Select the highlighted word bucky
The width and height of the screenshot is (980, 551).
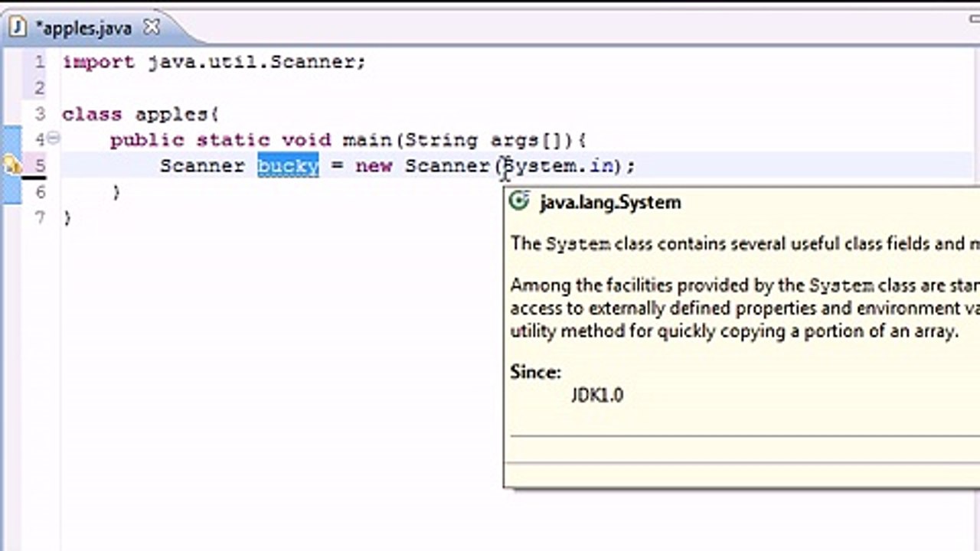(x=288, y=165)
